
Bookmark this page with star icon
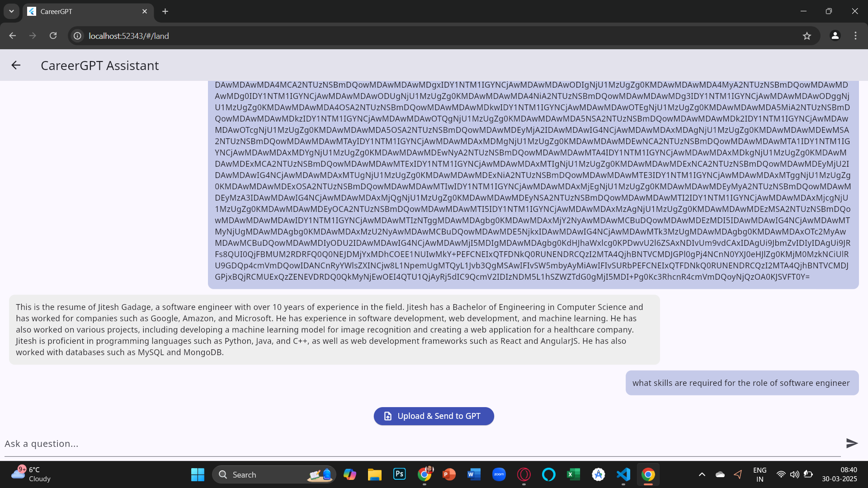807,36
